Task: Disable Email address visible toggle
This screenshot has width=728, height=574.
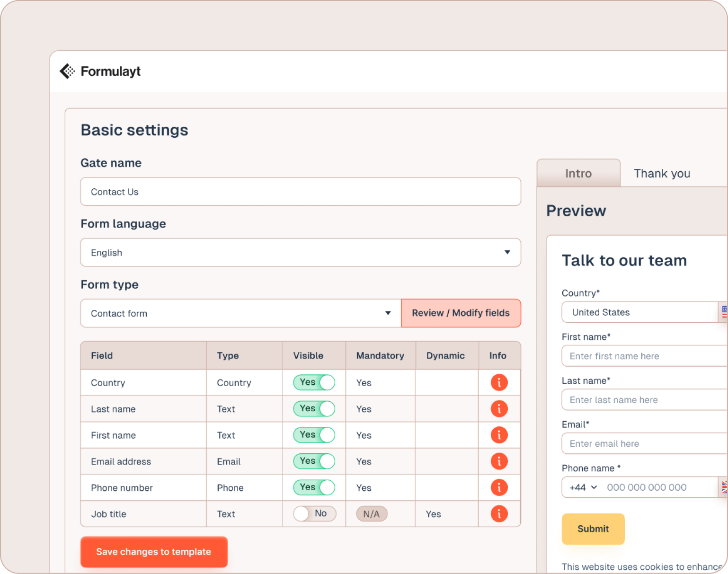Action: [314, 461]
